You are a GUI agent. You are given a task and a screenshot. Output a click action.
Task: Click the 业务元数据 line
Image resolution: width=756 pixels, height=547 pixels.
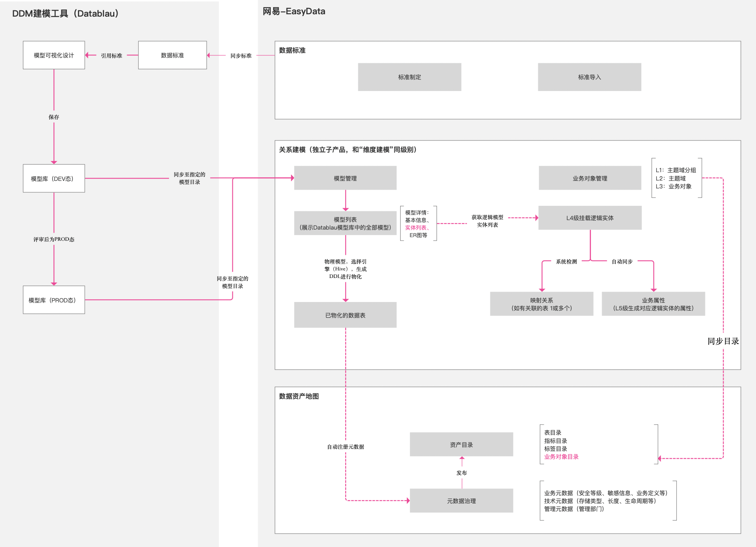pyautogui.click(x=606, y=493)
